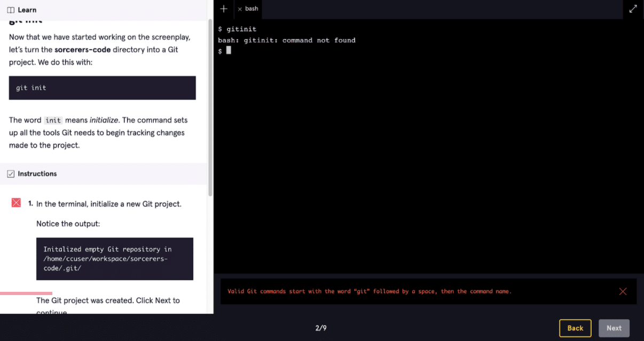Viewport: 644px width, 341px height.
Task: Click the '$ gitinit' terminal line
Action: tap(237, 29)
